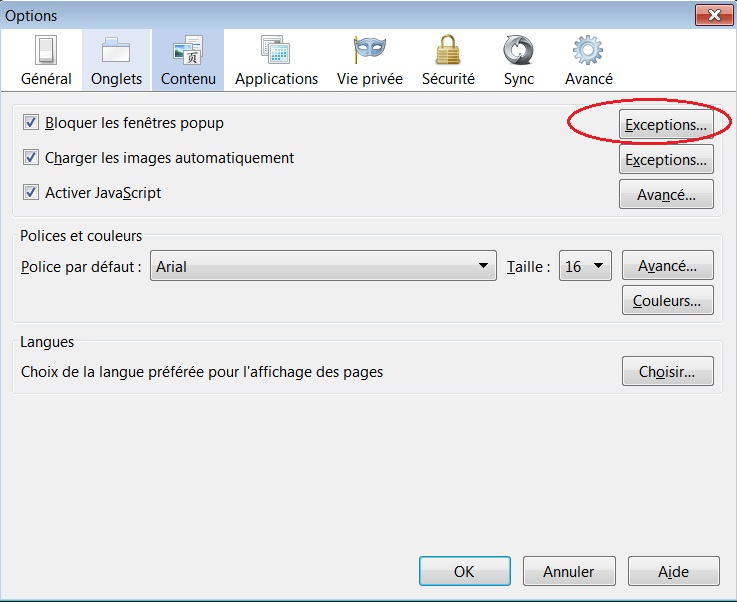Viewport: 737px width, 602px height.
Task: Toggle Charger les images automatiquement checkbox
Action: tap(30, 158)
